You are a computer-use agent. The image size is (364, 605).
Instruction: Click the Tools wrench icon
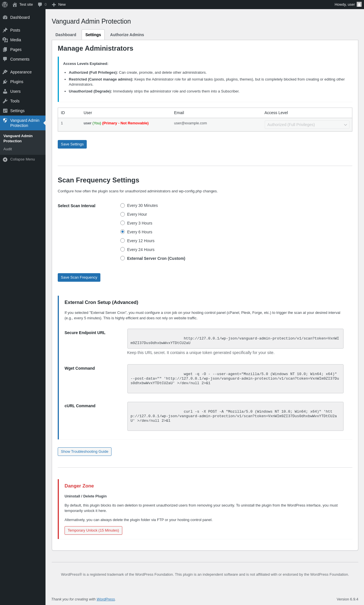click(5, 101)
